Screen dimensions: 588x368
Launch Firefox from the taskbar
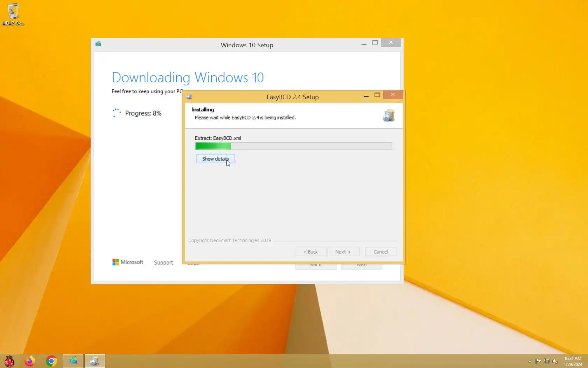click(30, 361)
